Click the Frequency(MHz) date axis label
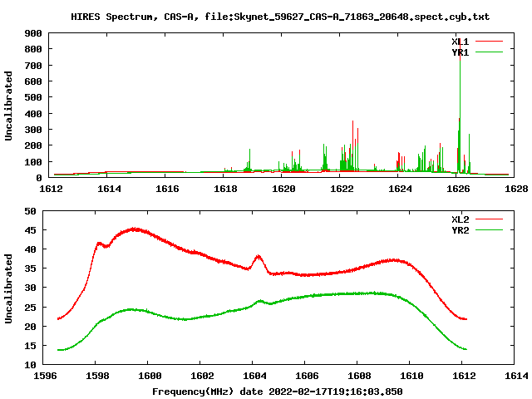This screenshot has height=399, width=532. pyautogui.click(x=277, y=392)
